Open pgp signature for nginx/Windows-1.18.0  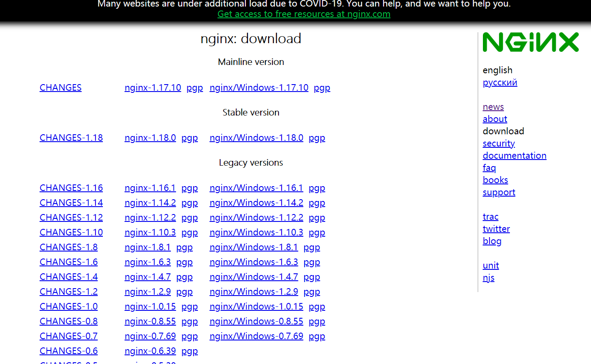click(x=317, y=138)
